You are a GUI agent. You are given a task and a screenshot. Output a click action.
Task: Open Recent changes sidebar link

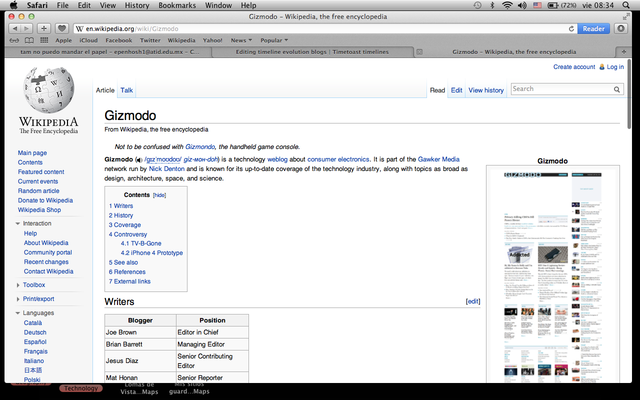point(46,262)
